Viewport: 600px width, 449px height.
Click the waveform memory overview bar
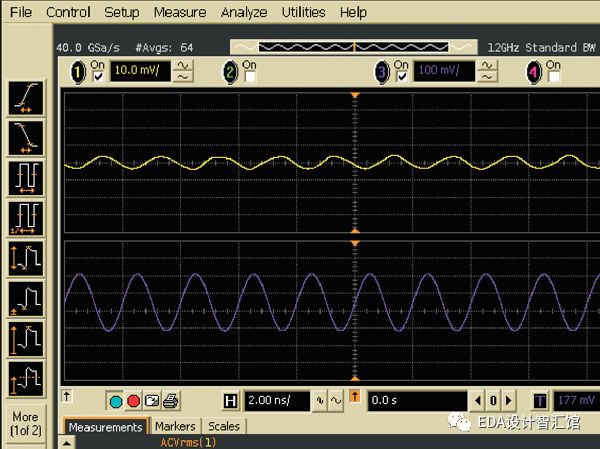point(354,47)
